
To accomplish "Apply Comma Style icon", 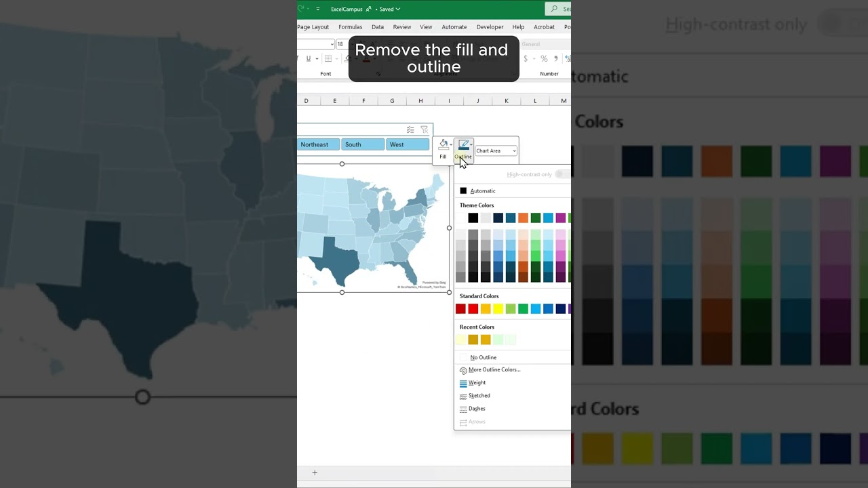I will tap(556, 59).
